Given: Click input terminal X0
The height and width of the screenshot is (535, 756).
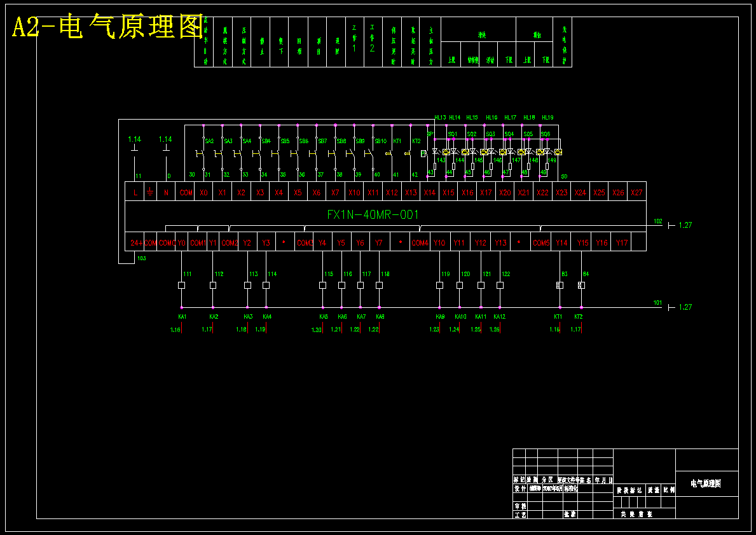Looking at the screenshot, I should pyautogui.click(x=203, y=193).
